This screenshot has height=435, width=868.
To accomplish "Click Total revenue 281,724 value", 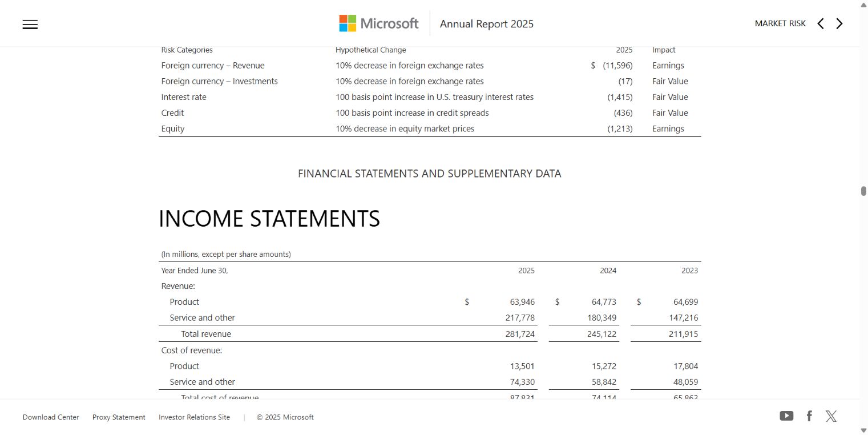I will [520, 334].
